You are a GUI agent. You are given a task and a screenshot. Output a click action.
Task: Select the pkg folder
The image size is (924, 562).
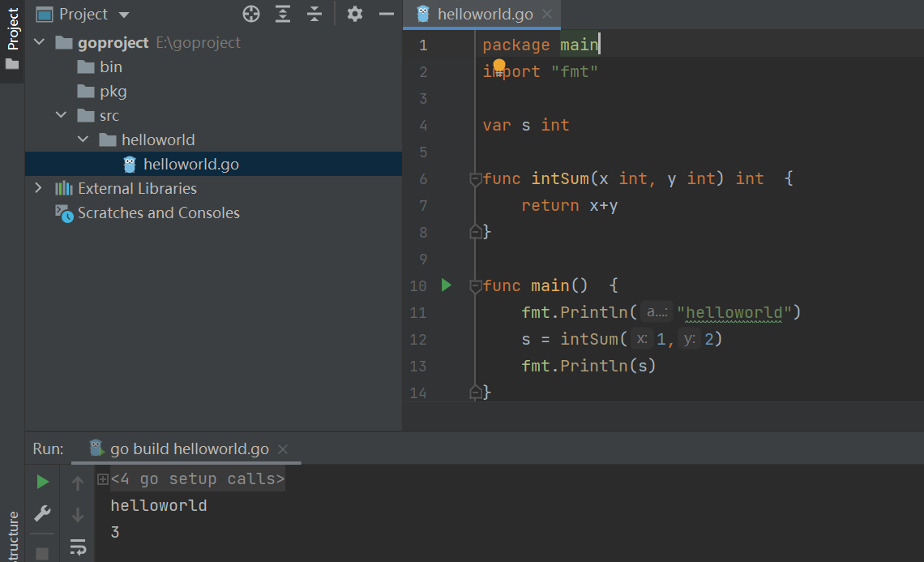pos(113,92)
